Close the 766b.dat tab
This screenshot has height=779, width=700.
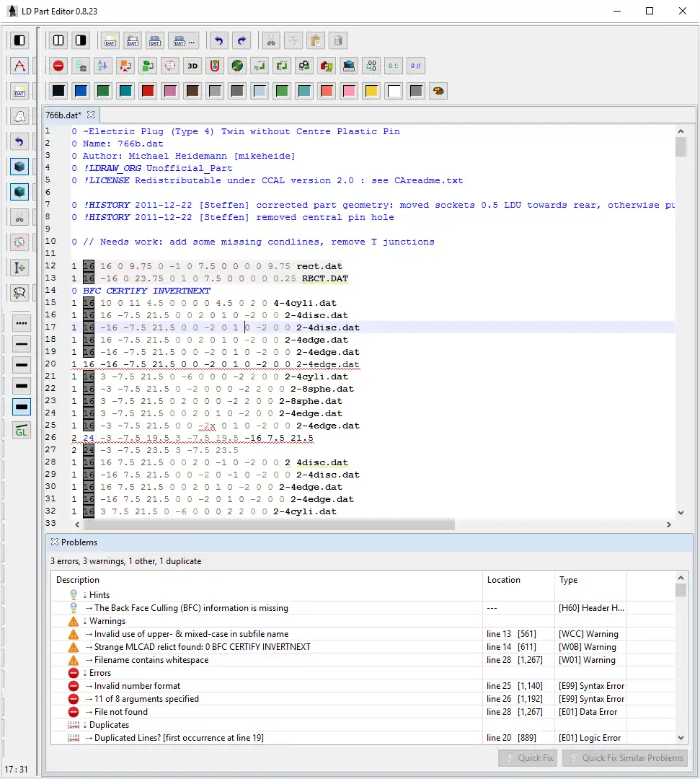pos(92,115)
